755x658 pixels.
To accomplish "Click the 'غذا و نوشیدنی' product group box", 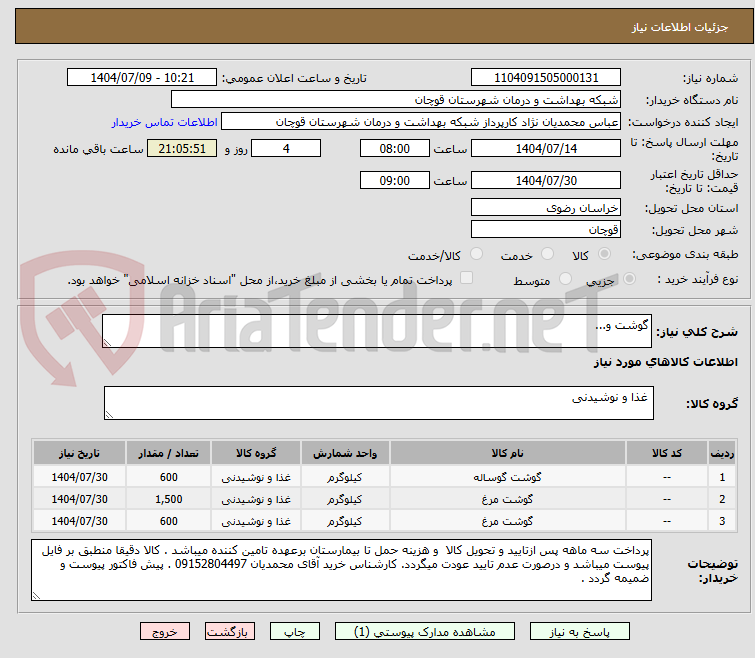I will click(377, 403).
